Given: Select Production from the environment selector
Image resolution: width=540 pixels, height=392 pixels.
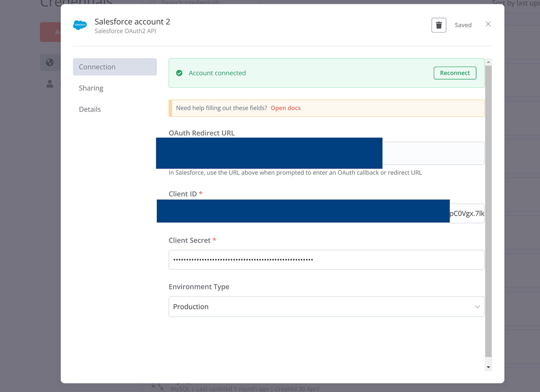Looking at the screenshot, I should click(x=326, y=307).
